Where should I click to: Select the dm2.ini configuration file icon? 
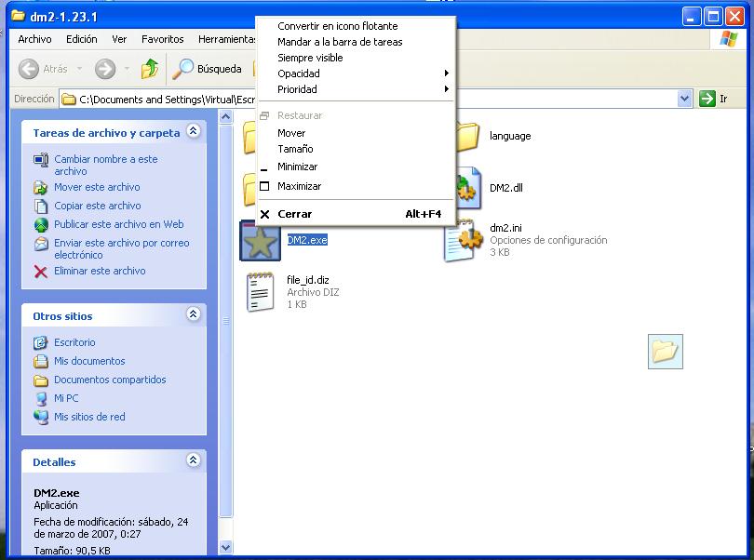[462, 240]
